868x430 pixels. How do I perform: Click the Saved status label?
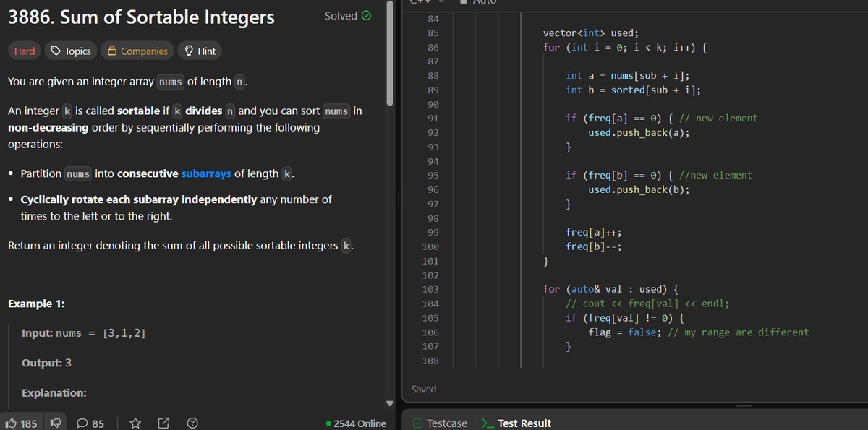click(x=424, y=389)
